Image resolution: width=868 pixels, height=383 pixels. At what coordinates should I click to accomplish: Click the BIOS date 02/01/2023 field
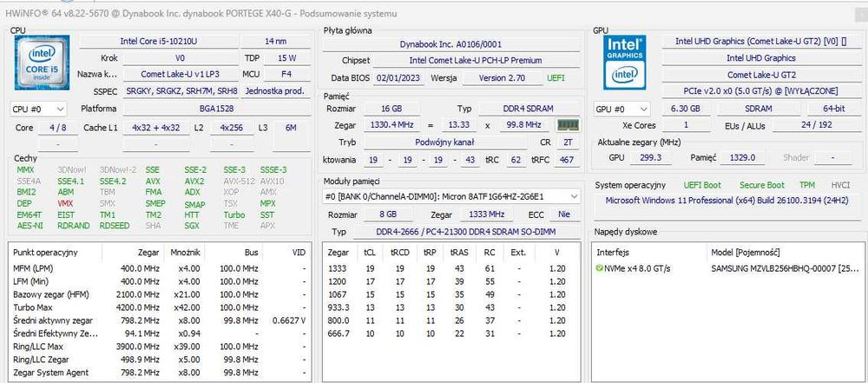[x=399, y=78]
